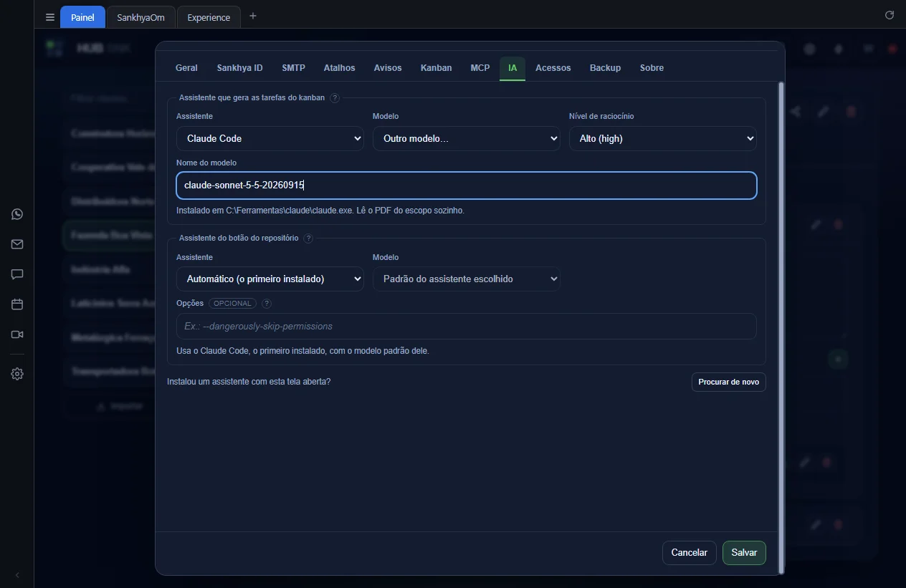This screenshot has height=588, width=906.
Task: Open the Sankhya ID settings tab
Action: tap(239, 68)
